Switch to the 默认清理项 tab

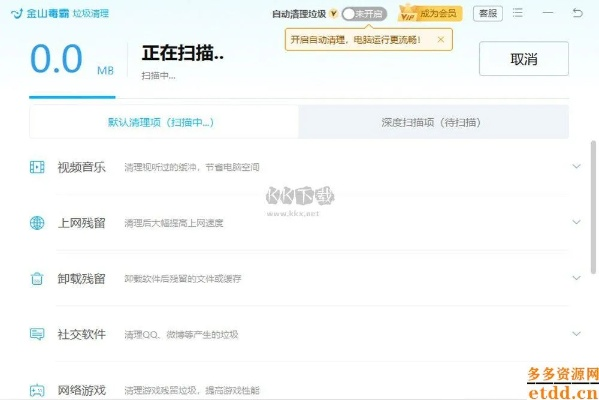[164, 122]
